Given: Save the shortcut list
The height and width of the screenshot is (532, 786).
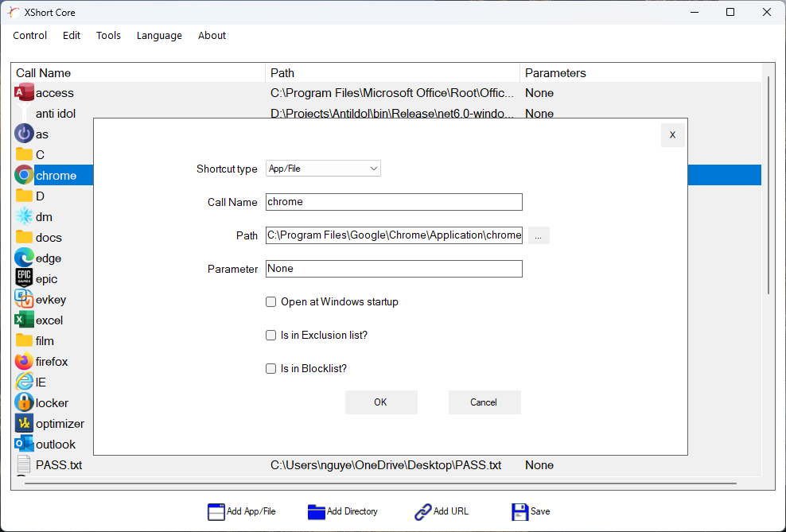Looking at the screenshot, I should (x=531, y=511).
